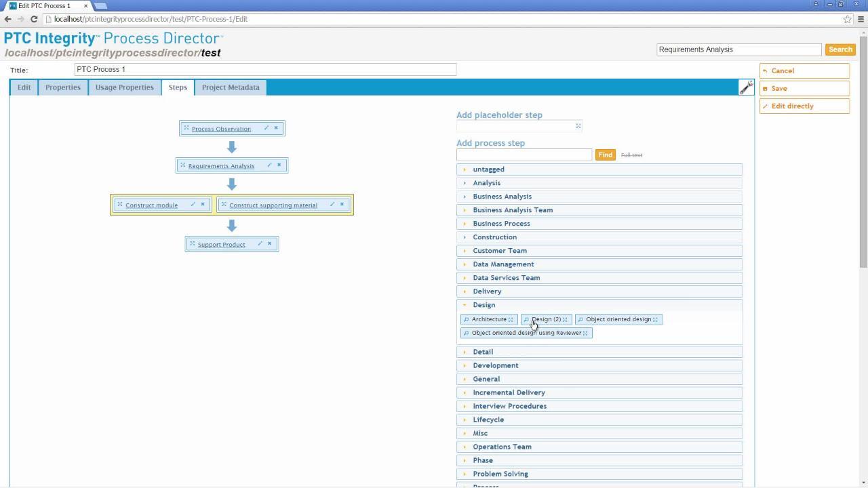Reload the page with browser refresh icon

(34, 19)
